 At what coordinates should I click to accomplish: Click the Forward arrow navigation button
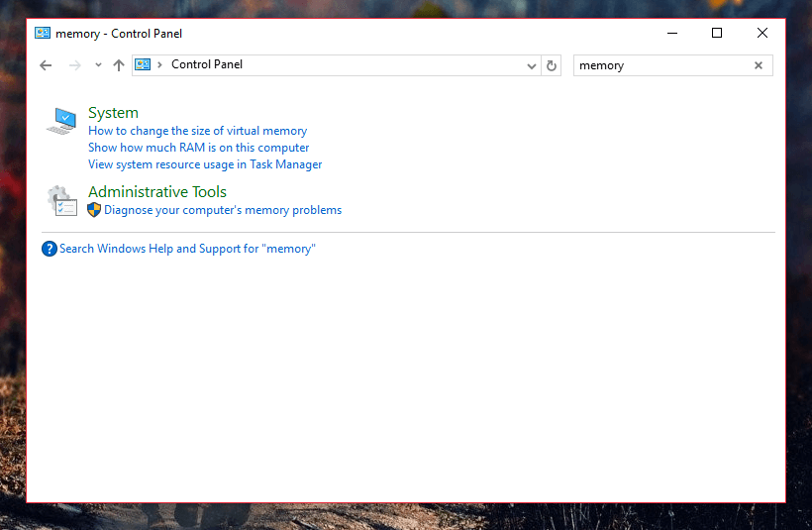75,65
